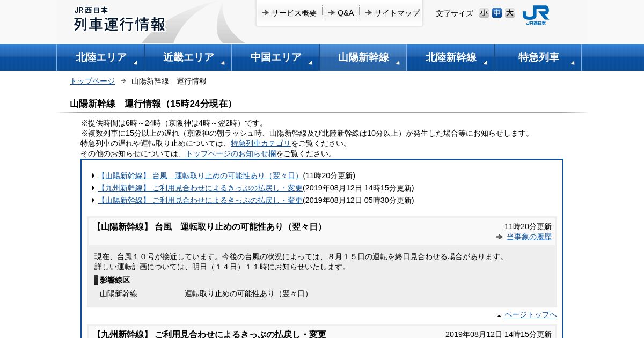The height and width of the screenshot is (338, 644).
Task: Open 近畿エリア menu
Action: coord(188,57)
